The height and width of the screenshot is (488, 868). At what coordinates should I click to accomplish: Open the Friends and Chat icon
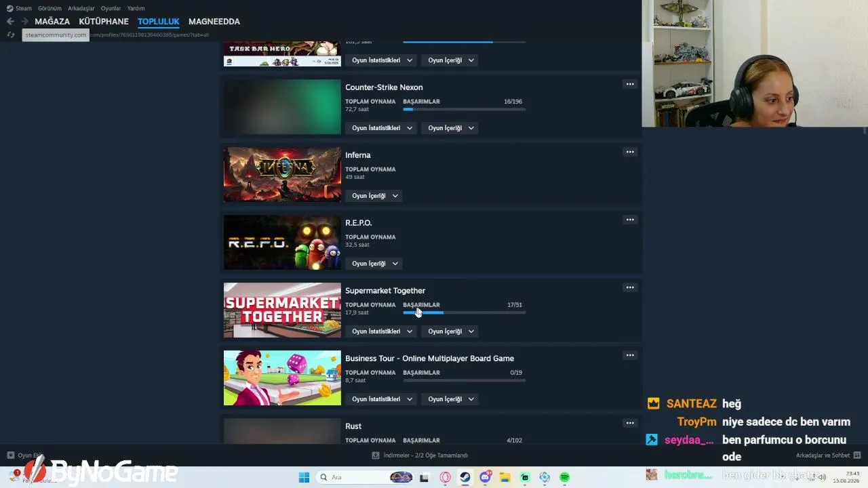point(857,455)
